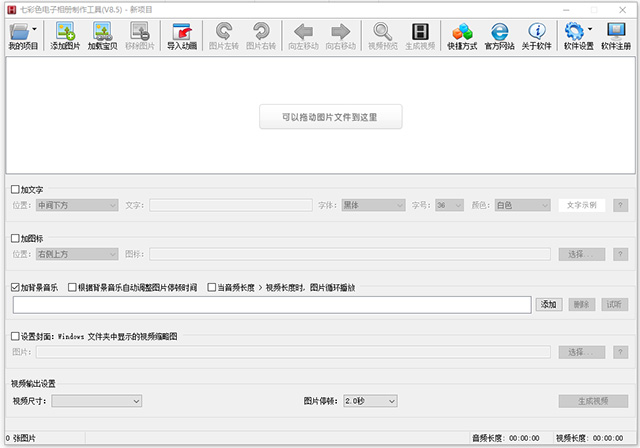Click the background music list box
This screenshot has height=448, width=640.
[272, 305]
